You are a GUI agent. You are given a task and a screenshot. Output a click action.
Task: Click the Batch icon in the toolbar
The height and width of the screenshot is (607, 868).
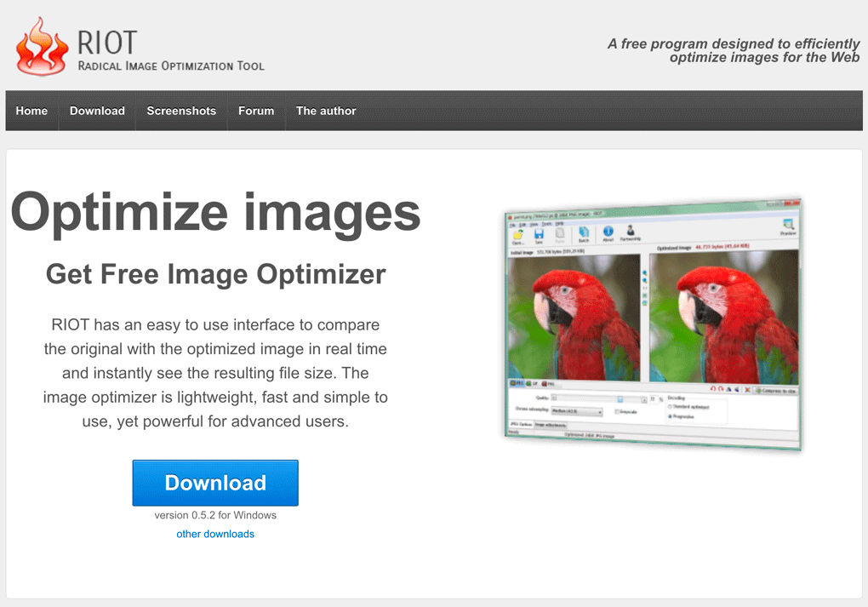(584, 233)
